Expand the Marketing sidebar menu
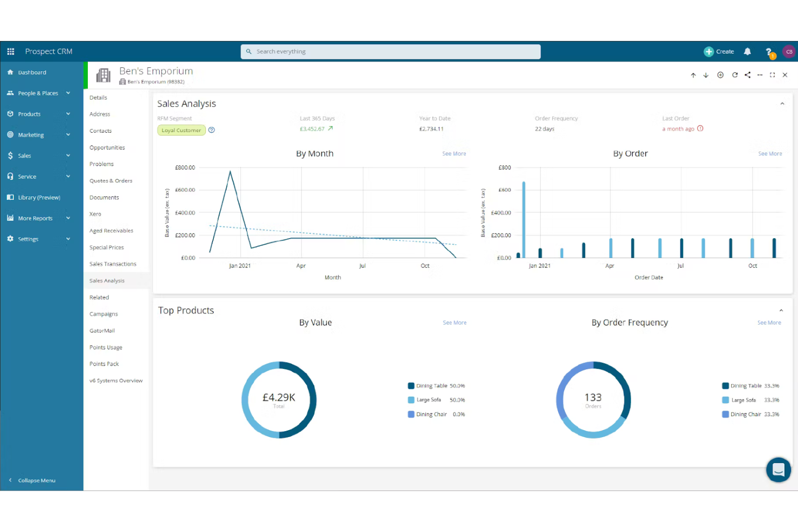 click(x=39, y=135)
